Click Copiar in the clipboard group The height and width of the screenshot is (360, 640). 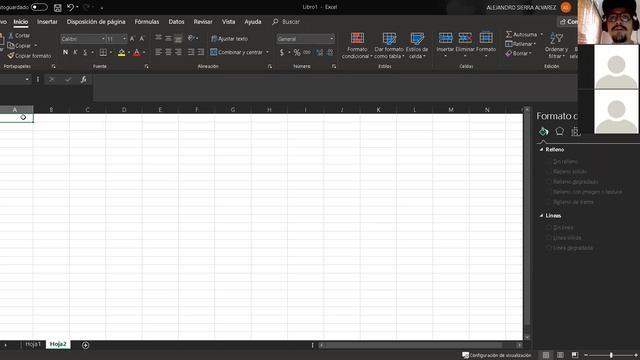(19, 46)
